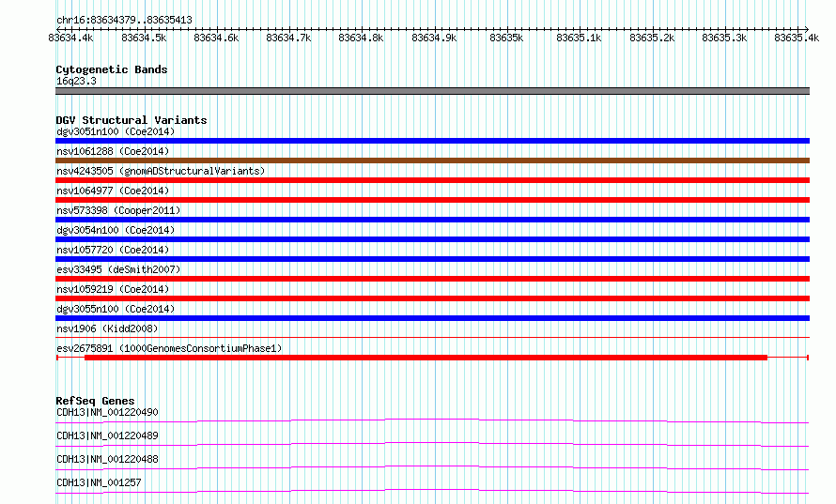
Task: Click the blue dgv3055n100 variant bar
Action: (432, 318)
